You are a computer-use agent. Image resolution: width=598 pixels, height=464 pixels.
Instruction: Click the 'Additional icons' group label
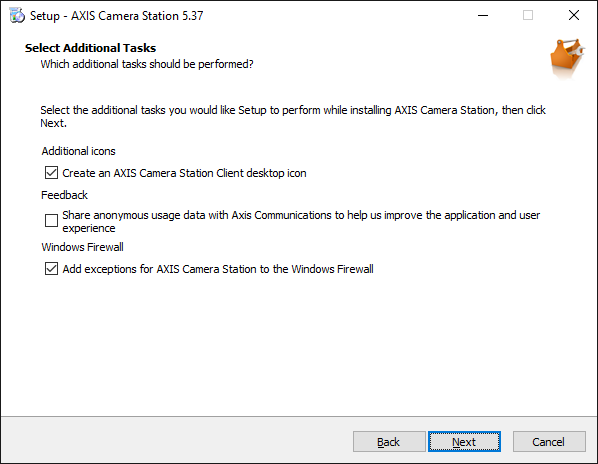[x=79, y=151]
